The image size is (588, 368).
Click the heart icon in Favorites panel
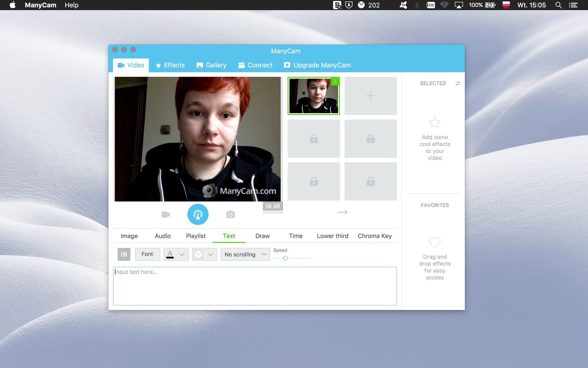(x=435, y=242)
